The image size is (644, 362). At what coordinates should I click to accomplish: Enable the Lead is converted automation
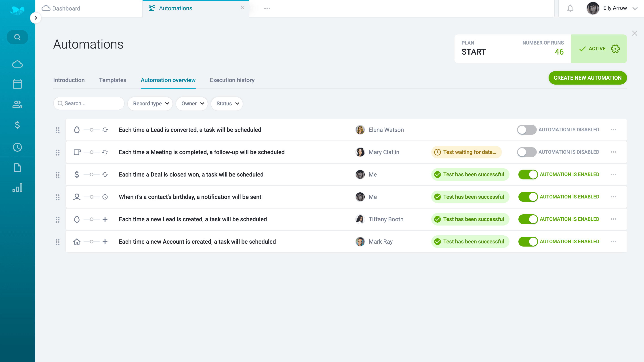tap(526, 130)
